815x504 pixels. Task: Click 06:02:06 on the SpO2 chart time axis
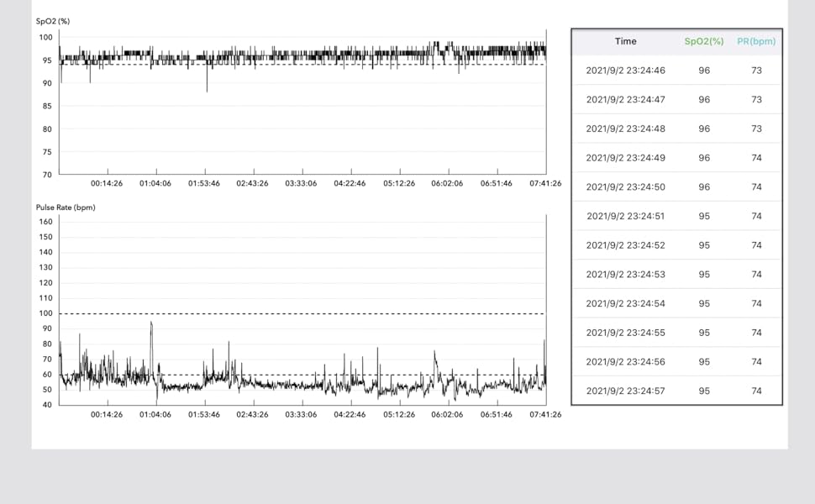pos(447,183)
